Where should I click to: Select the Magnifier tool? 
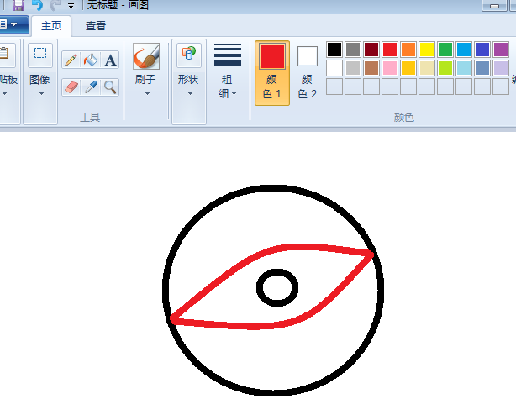111,87
